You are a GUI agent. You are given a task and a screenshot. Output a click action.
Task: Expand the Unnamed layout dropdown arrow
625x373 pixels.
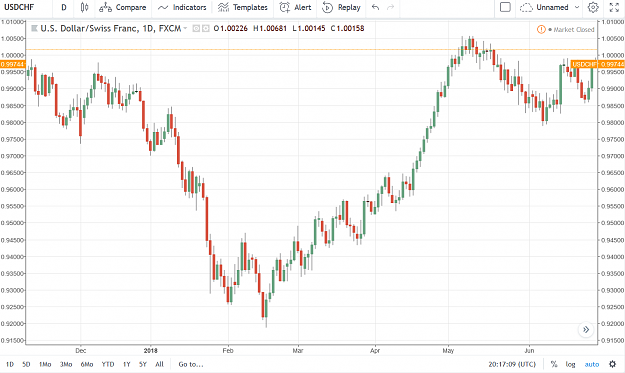577,7
